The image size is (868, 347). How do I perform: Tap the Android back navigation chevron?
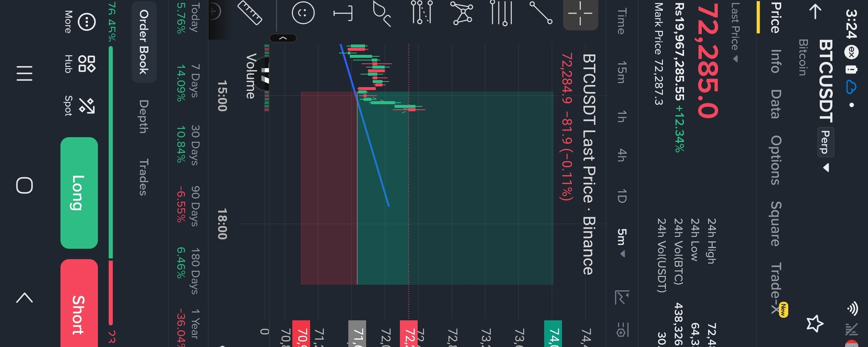tap(24, 298)
